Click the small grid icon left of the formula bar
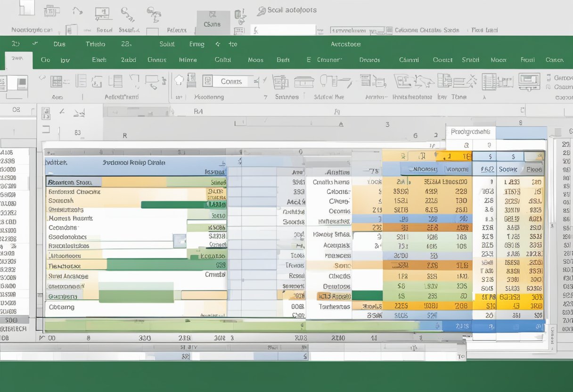The width and height of the screenshot is (573, 392). 46,113
